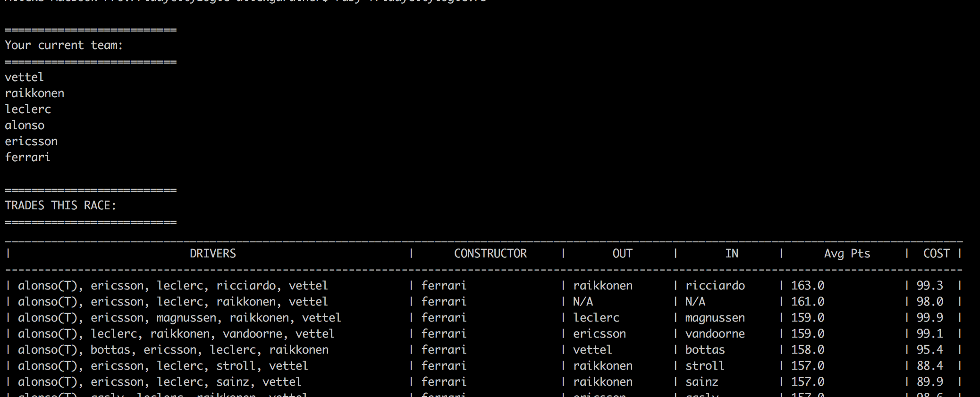The image size is (980, 397).
Task: Click OUT "raikkonen" in the ricciardo trade row
Action: point(603,286)
